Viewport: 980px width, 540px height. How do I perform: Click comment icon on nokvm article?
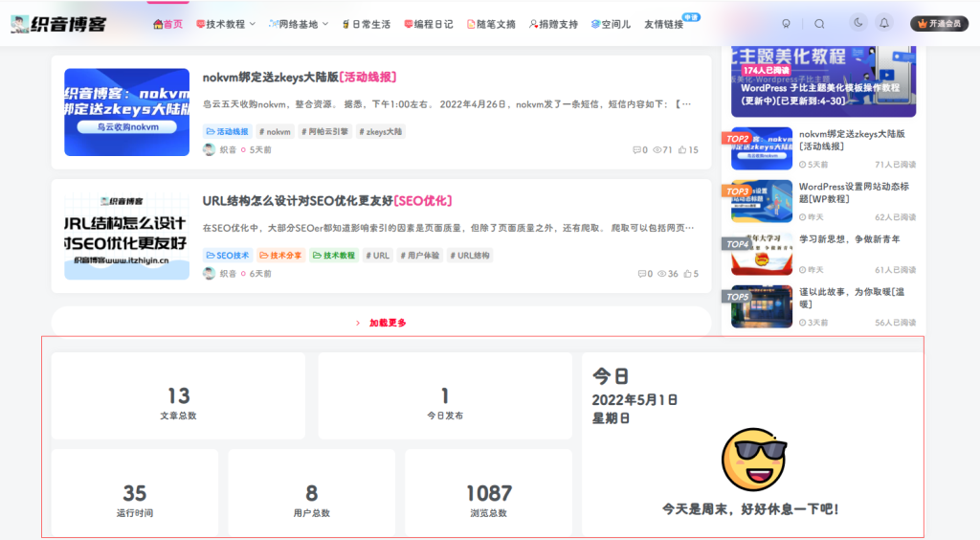tap(636, 150)
